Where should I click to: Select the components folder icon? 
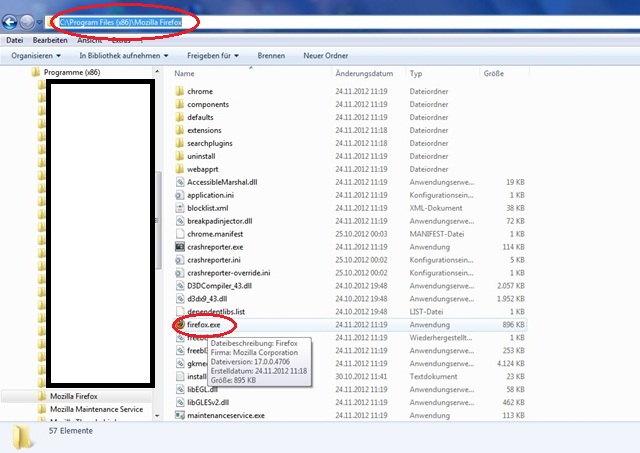click(180, 104)
